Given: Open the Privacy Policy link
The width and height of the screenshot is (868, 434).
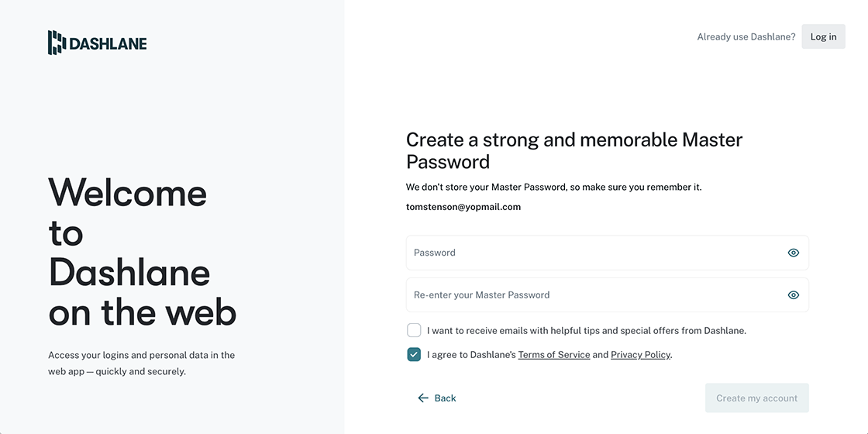Looking at the screenshot, I should pos(640,355).
